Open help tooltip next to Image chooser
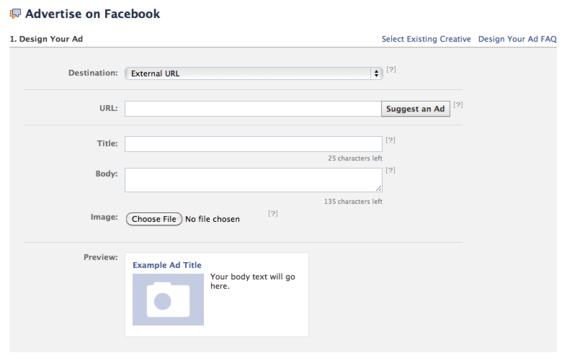 pos(273,213)
